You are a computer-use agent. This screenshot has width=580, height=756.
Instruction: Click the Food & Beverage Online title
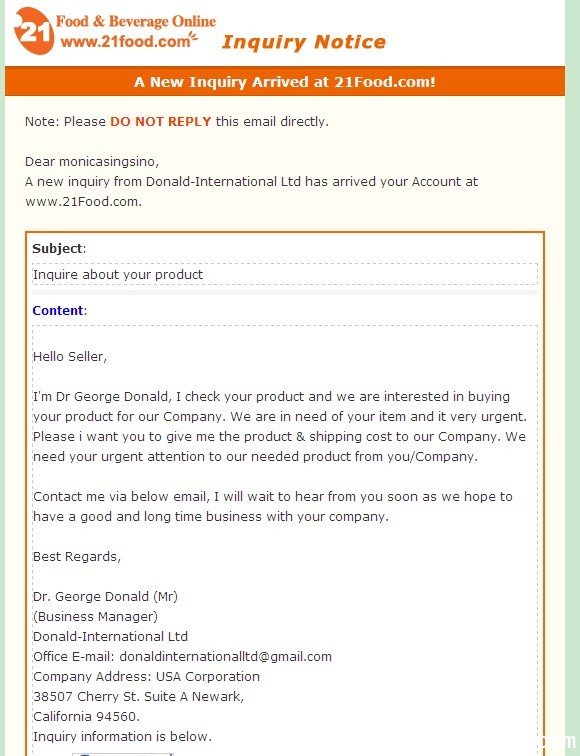136,21
